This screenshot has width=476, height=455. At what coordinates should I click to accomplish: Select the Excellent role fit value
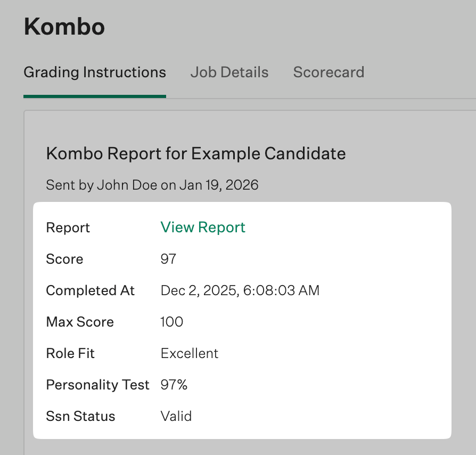tap(190, 354)
